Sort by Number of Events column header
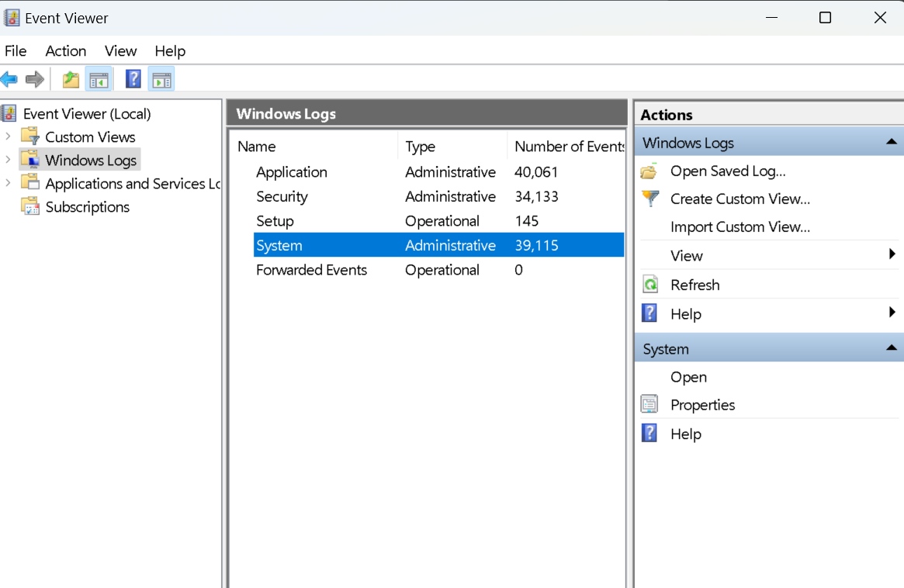This screenshot has height=588, width=904. pyautogui.click(x=566, y=147)
